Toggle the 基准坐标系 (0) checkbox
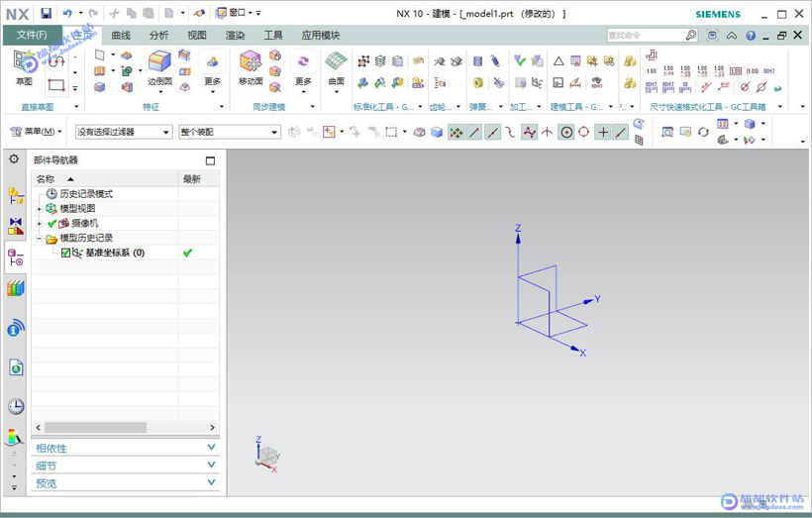The image size is (812, 518). [x=65, y=253]
